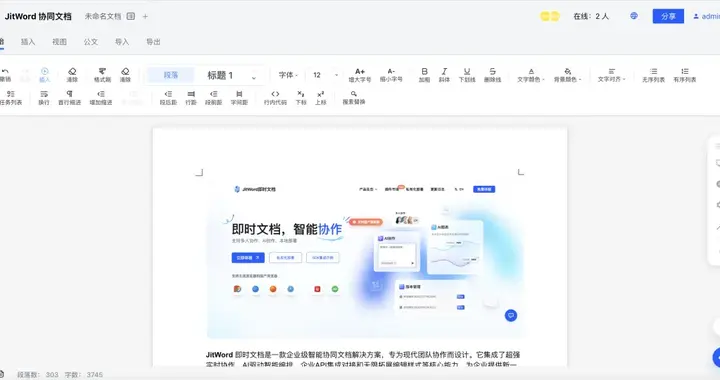This screenshot has height=380, width=720.
Task: Toggle italic formatting (斜体)
Action: 444,75
